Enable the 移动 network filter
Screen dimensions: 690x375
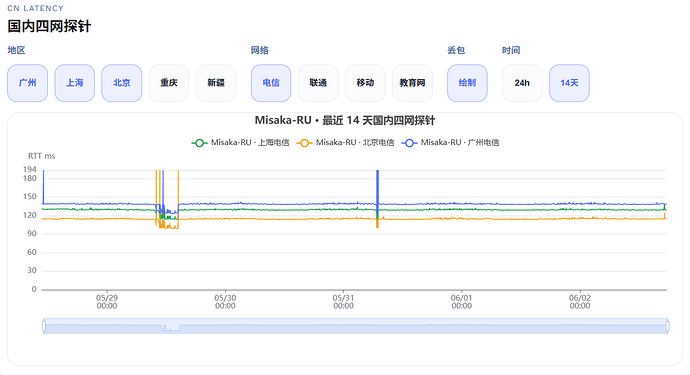(x=365, y=83)
